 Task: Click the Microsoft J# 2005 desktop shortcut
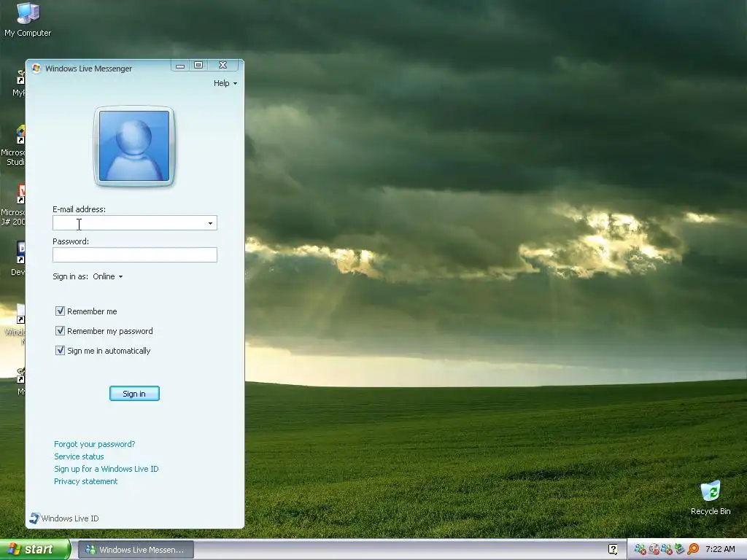tap(13, 205)
